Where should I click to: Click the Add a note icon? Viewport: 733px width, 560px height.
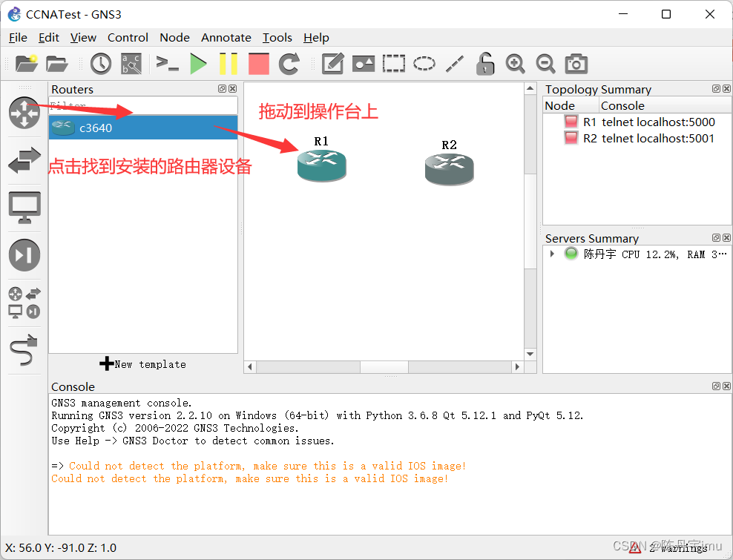pos(333,64)
